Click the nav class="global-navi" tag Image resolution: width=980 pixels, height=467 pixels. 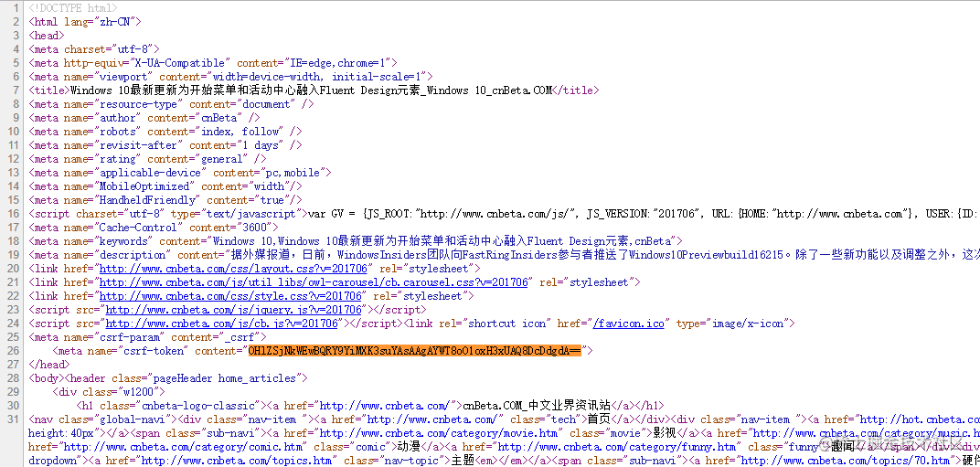tap(102, 420)
